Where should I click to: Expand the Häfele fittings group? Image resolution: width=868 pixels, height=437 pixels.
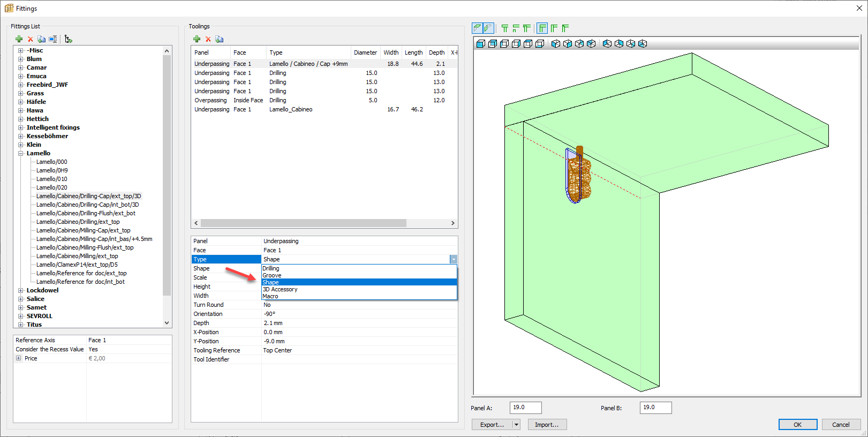[x=21, y=102]
